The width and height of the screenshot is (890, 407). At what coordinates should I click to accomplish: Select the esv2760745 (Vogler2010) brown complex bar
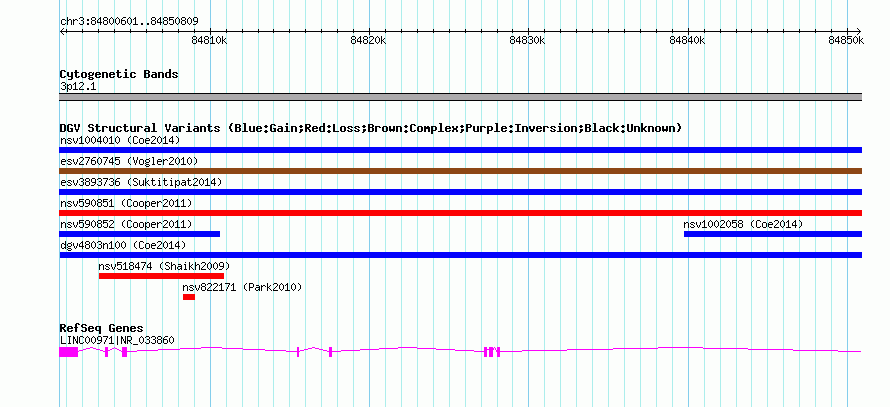pyautogui.click(x=460, y=171)
